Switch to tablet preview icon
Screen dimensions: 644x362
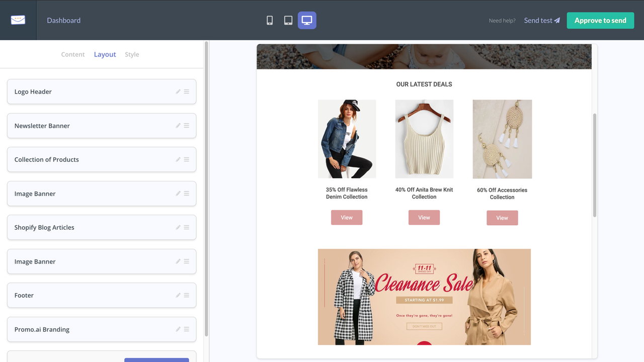pyautogui.click(x=288, y=20)
